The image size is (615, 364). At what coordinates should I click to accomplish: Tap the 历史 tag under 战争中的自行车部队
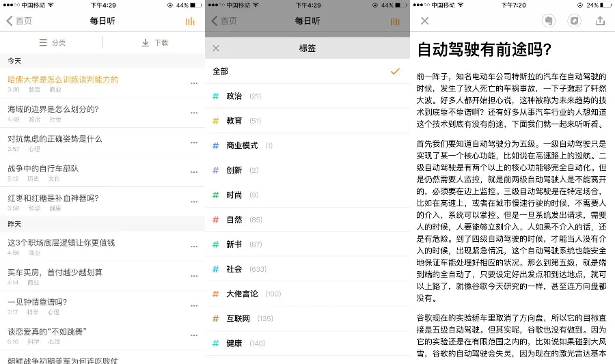(x=33, y=179)
